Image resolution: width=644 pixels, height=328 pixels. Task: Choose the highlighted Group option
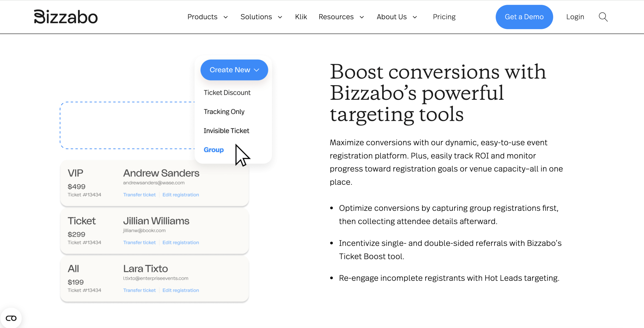(214, 150)
